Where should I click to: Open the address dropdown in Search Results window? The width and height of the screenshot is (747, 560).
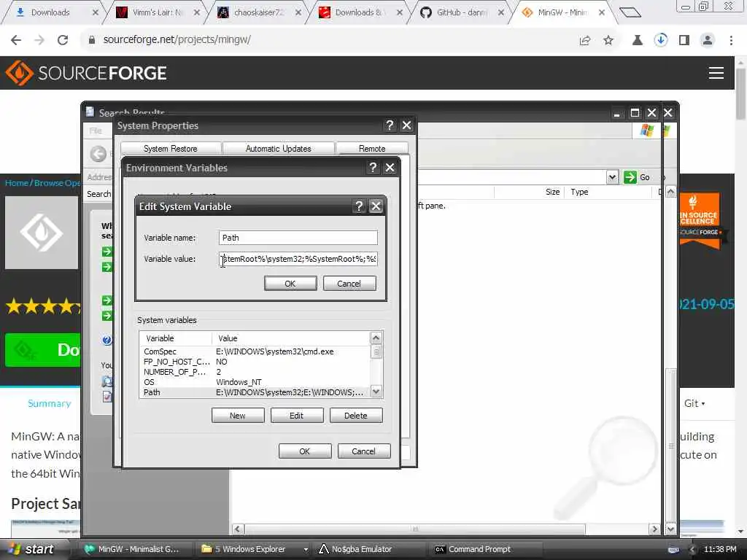(612, 177)
